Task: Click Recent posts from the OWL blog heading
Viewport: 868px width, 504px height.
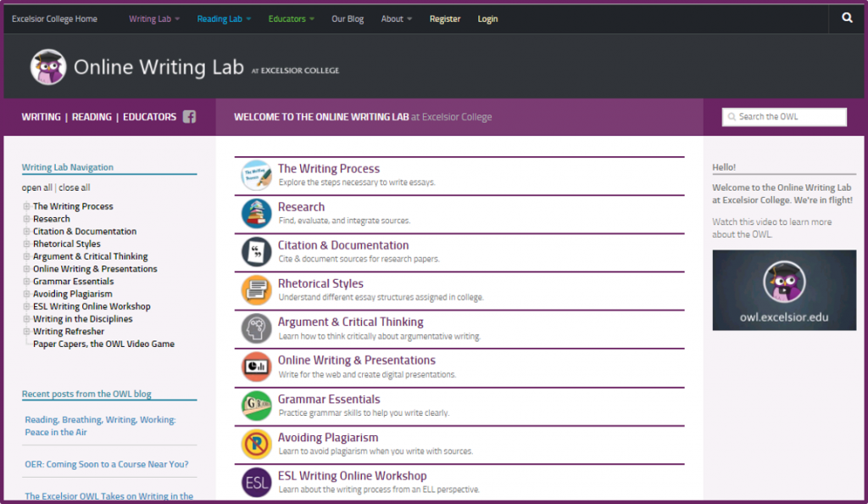Action: (86, 394)
